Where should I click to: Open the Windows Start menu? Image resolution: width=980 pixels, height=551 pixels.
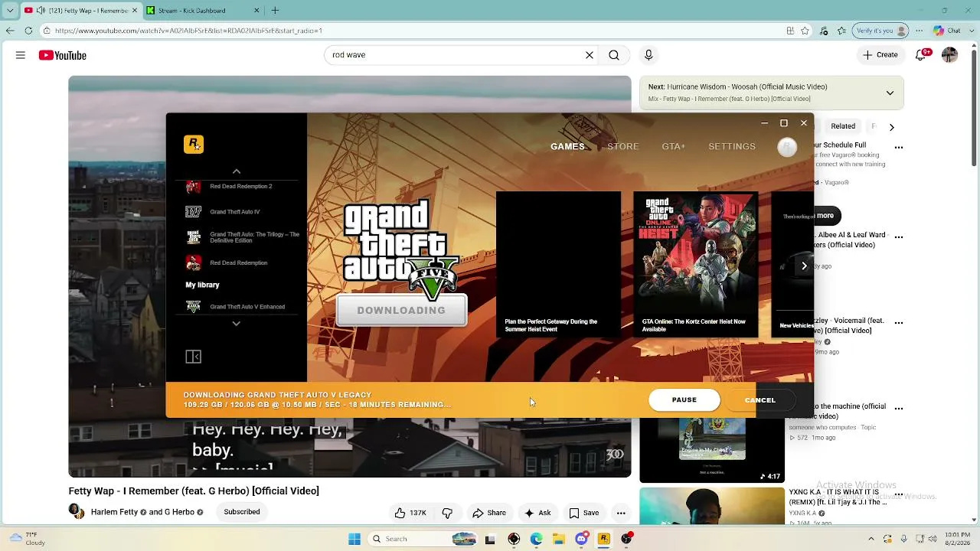354,539
